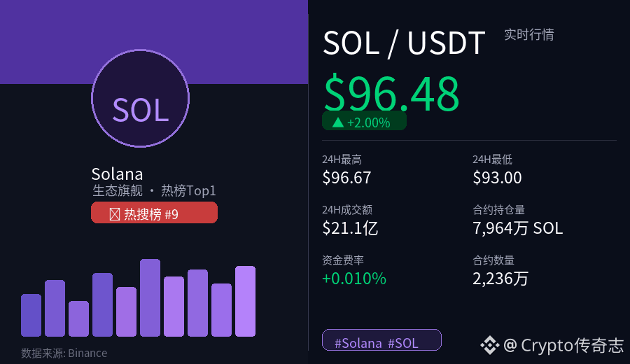The height and width of the screenshot is (364, 630).
Task: Click the 数据来源: Binance footer text
Action: click(64, 353)
